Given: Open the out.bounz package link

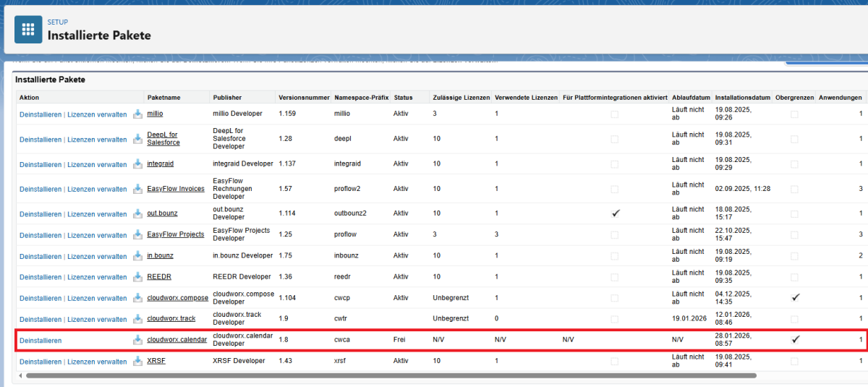Looking at the screenshot, I should (x=162, y=213).
